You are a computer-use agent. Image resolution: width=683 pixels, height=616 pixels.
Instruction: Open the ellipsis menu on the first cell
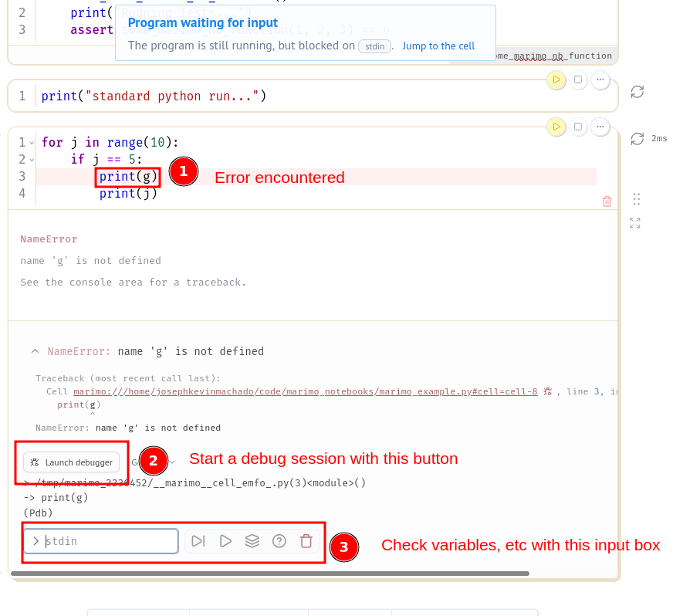600,80
